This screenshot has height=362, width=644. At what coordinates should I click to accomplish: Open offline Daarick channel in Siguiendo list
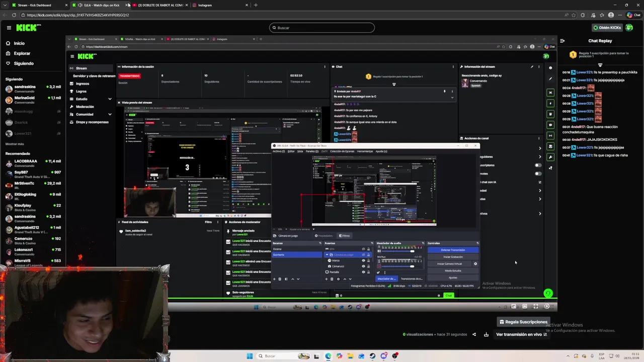pos(33,122)
